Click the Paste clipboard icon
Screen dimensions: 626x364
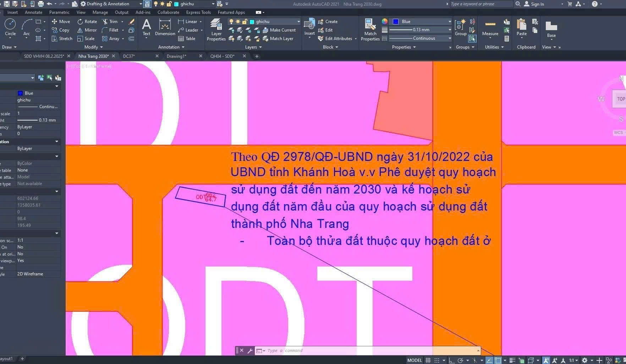click(x=521, y=27)
